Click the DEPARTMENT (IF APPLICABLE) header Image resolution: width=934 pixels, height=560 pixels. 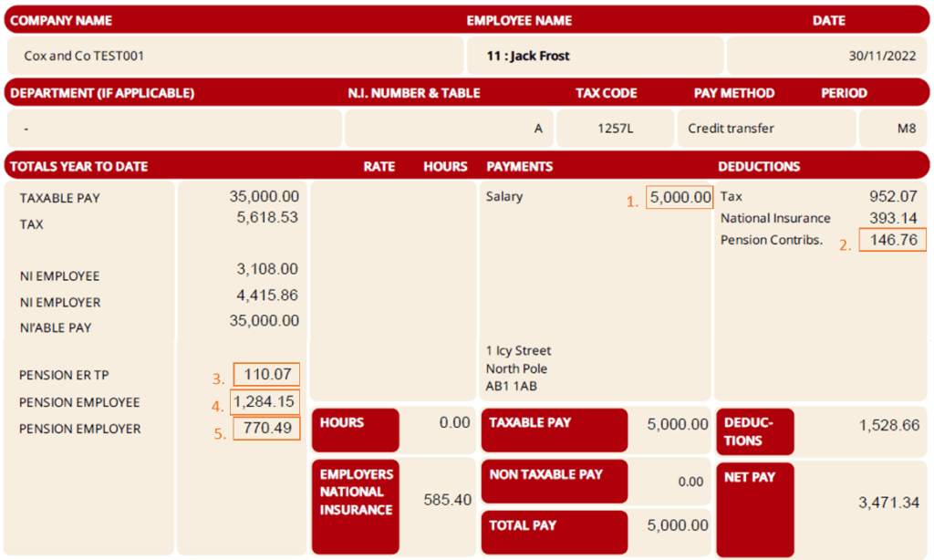point(102,94)
